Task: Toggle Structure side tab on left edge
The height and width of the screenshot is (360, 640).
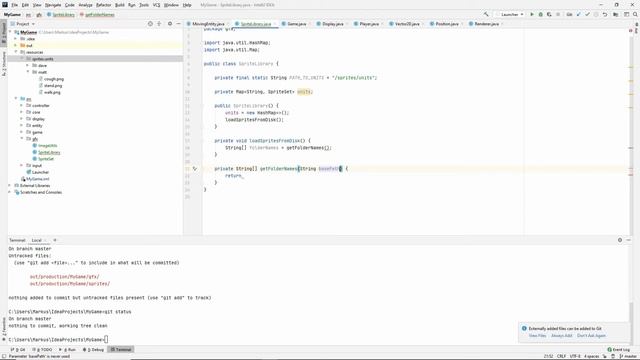Action: click(x=4, y=64)
